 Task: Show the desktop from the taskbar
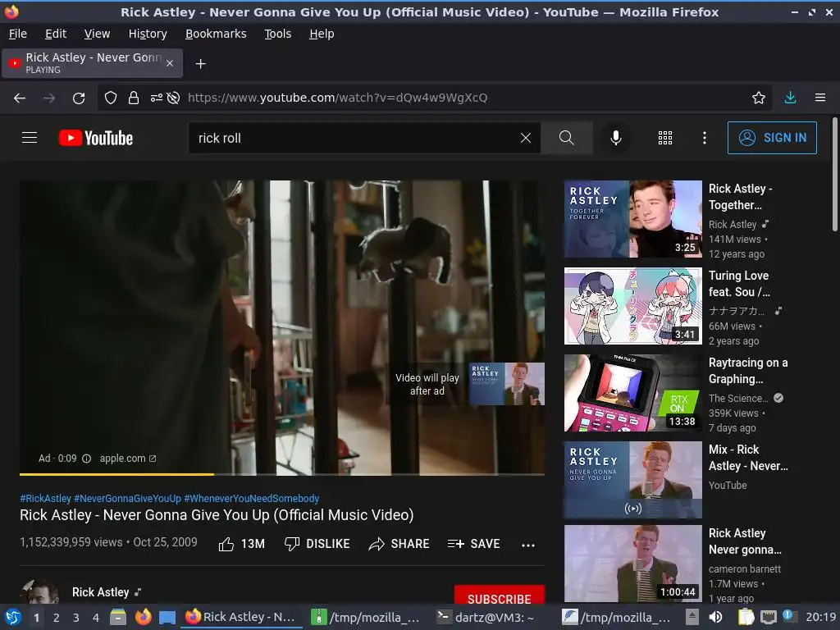[x=167, y=618]
